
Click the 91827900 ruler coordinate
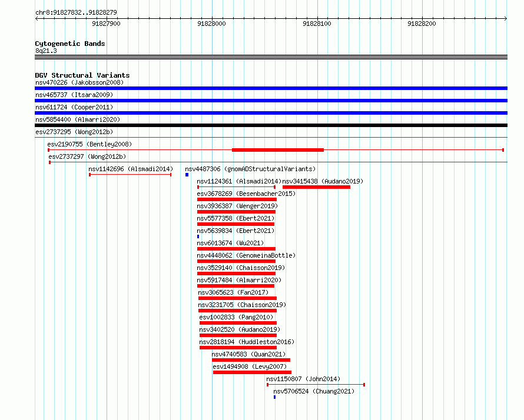point(106,24)
